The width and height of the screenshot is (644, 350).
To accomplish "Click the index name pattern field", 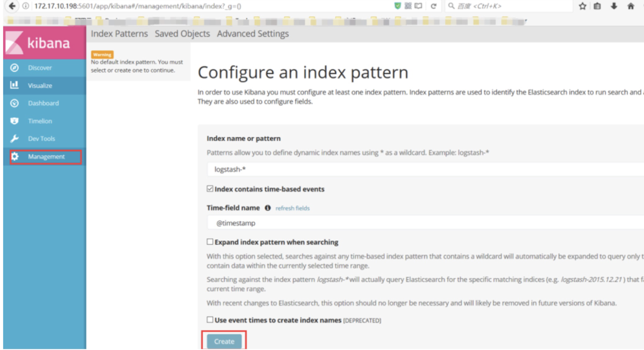I will coord(425,169).
